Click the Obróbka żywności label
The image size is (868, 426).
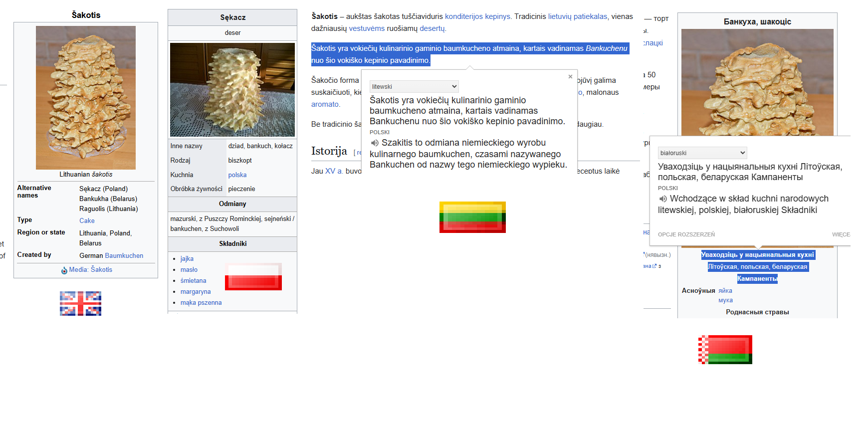pos(196,189)
